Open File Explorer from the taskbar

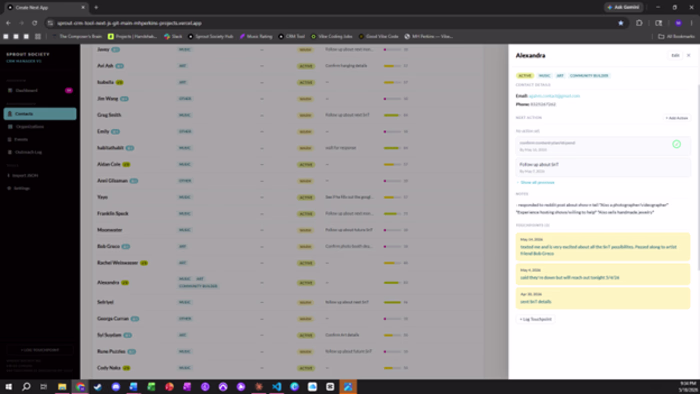click(x=62, y=387)
